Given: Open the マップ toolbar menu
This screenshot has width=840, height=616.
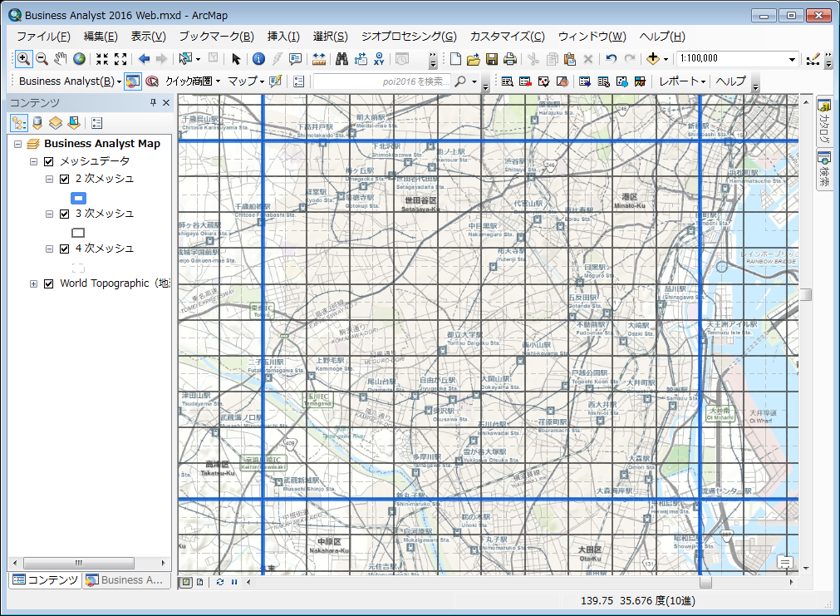Looking at the screenshot, I should click(246, 81).
